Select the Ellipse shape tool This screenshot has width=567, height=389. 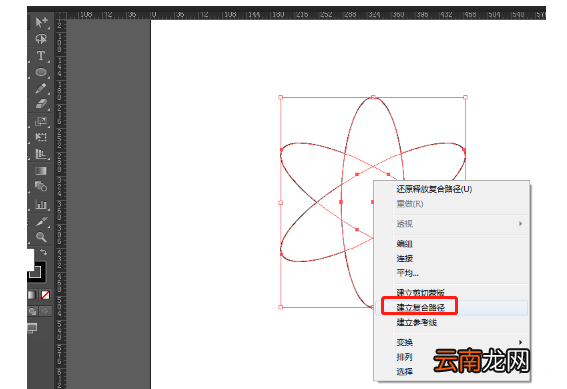[x=41, y=72]
